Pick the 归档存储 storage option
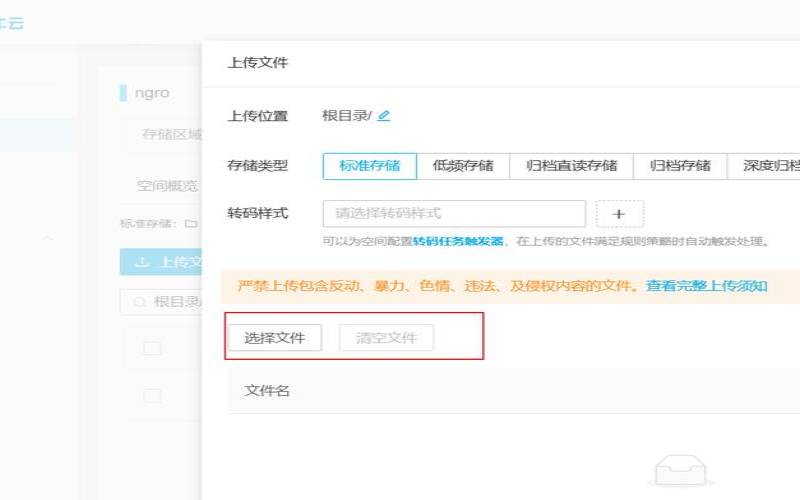Screen dimensions: 800x500 click(680, 166)
